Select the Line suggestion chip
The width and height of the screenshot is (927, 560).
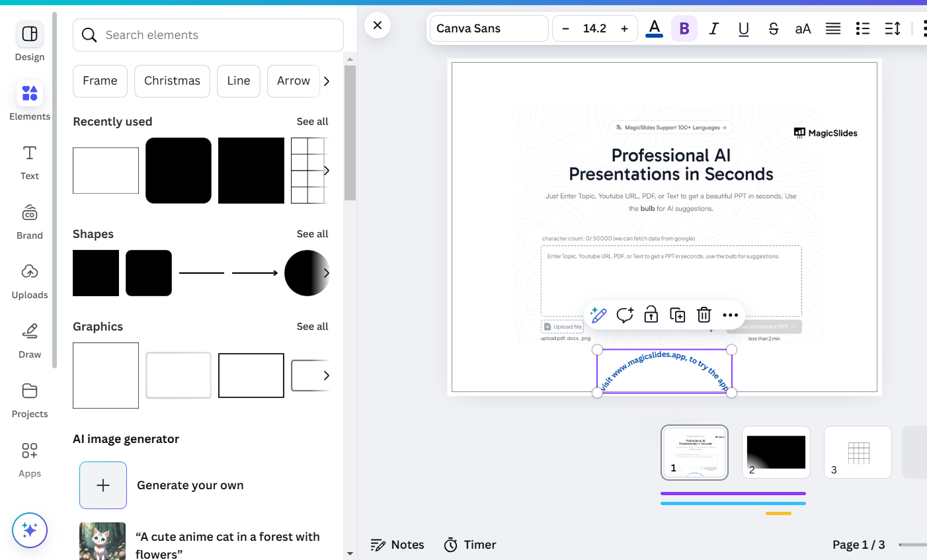coord(239,81)
